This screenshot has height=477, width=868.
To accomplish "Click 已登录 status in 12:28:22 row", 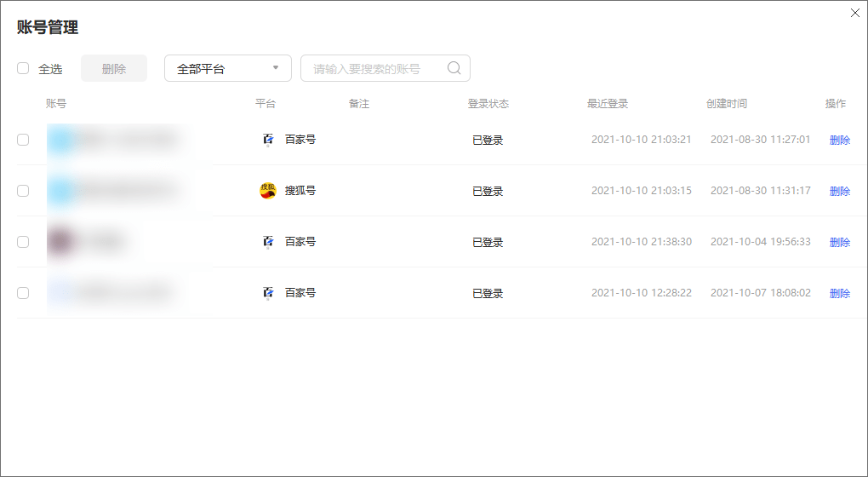I will 488,293.
